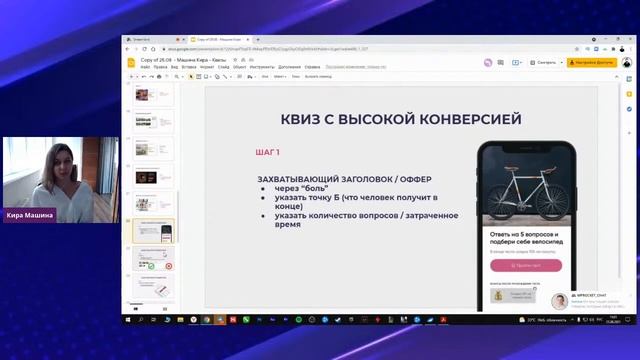Open the Chrome icon in the taskbar

[x=207, y=320]
